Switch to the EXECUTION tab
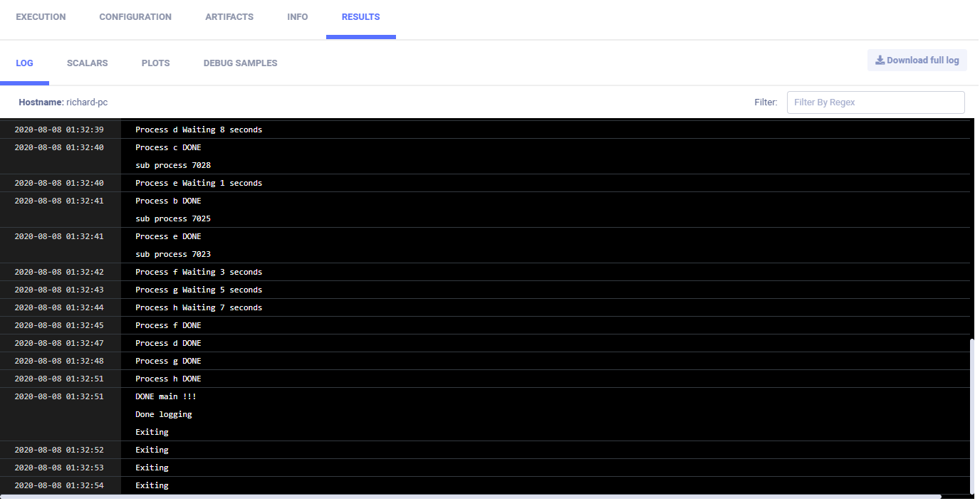Screen dimensions: 980x501 [x=41, y=17]
